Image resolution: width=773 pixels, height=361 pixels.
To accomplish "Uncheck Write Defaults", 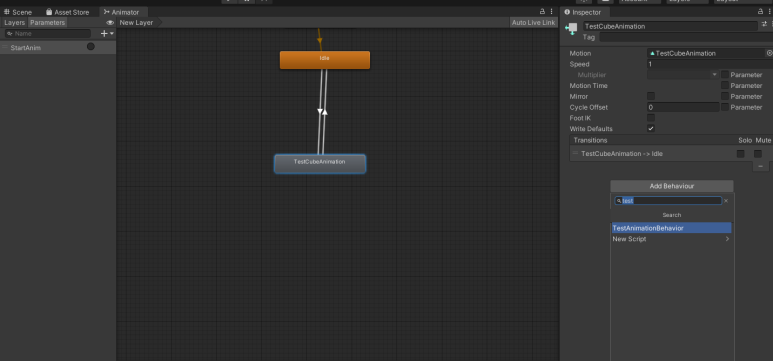I will (651, 129).
